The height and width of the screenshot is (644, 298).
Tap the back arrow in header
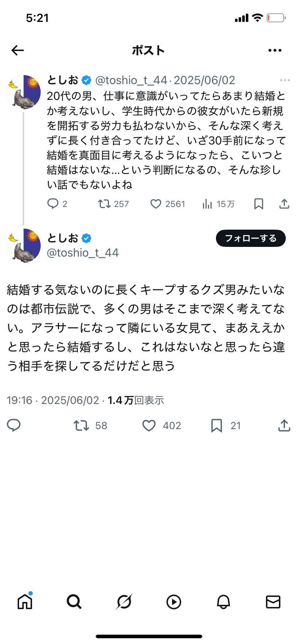[17, 51]
